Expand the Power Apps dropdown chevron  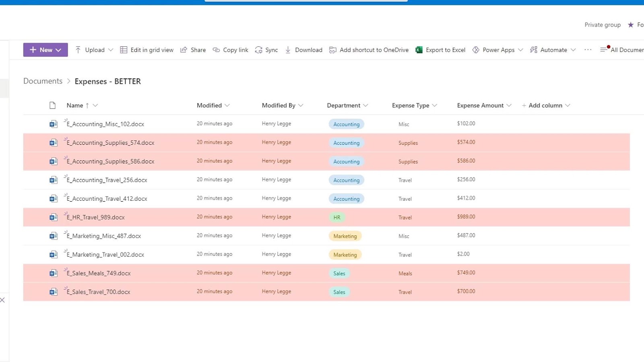click(520, 50)
